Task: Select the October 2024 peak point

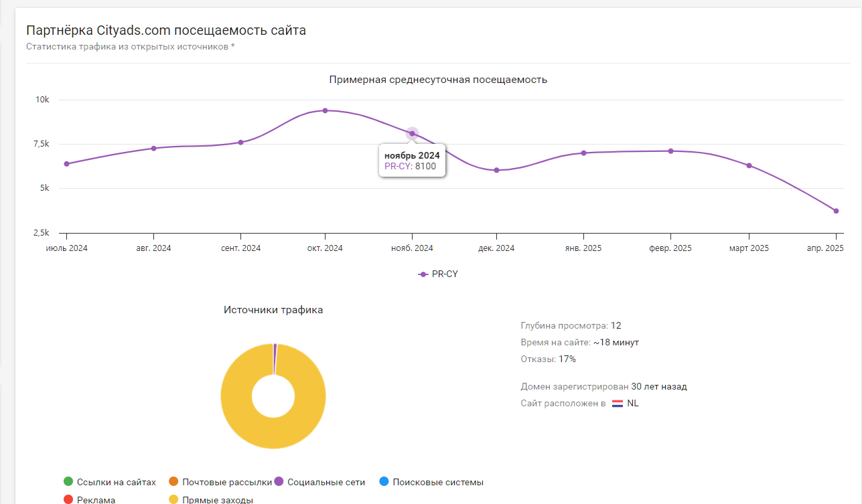Action: point(326,110)
